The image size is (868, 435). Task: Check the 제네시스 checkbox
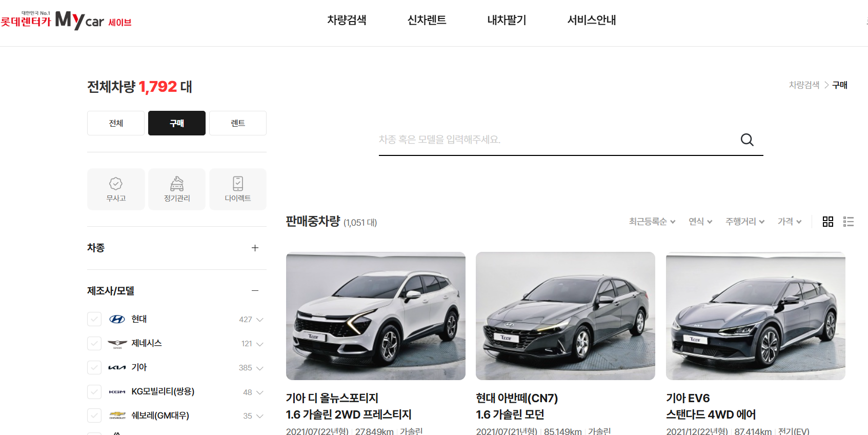point(94,343)
